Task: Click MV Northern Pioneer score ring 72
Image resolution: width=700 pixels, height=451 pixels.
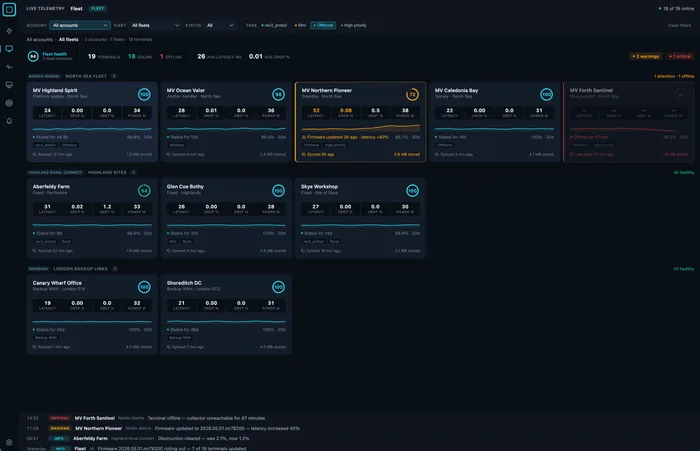Action: pos(412,95)
